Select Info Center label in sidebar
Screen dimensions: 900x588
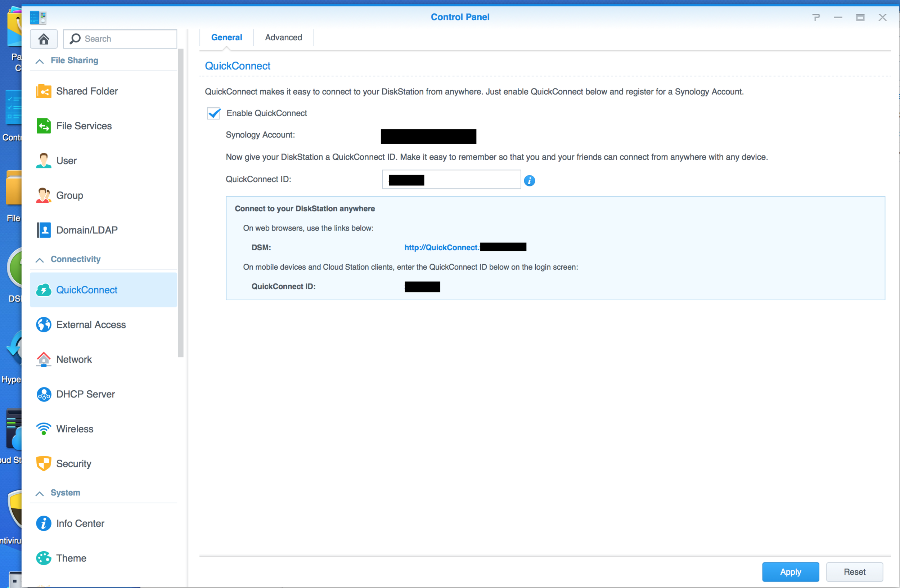click(x=80, y=523)
